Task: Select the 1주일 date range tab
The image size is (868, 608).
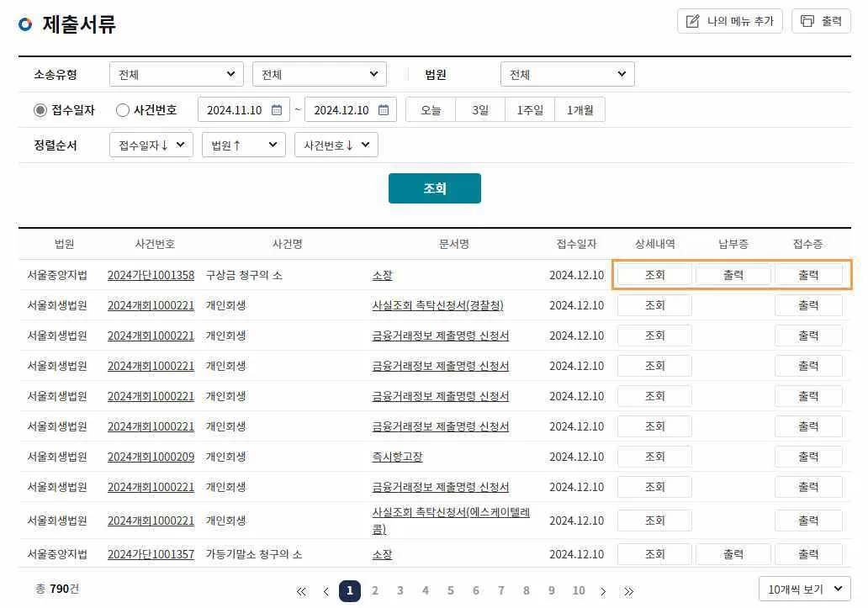Action: pyautogui.click(x=530, y=110)
